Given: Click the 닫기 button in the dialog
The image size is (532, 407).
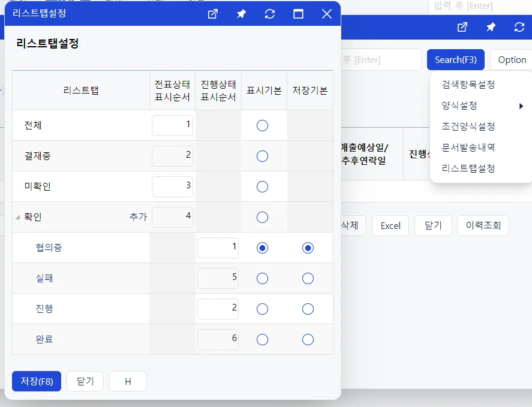Looking at the screenshot, I should pos(85,381).
